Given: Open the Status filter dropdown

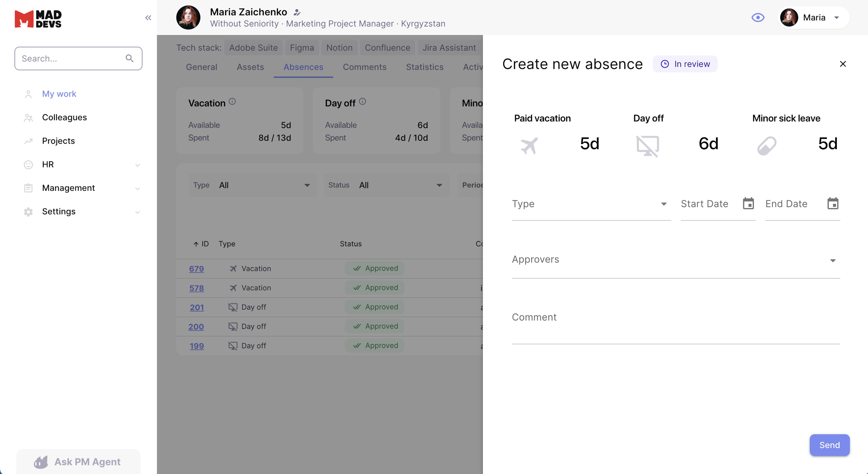Looking at the screenshot, I should pos(386,185).
